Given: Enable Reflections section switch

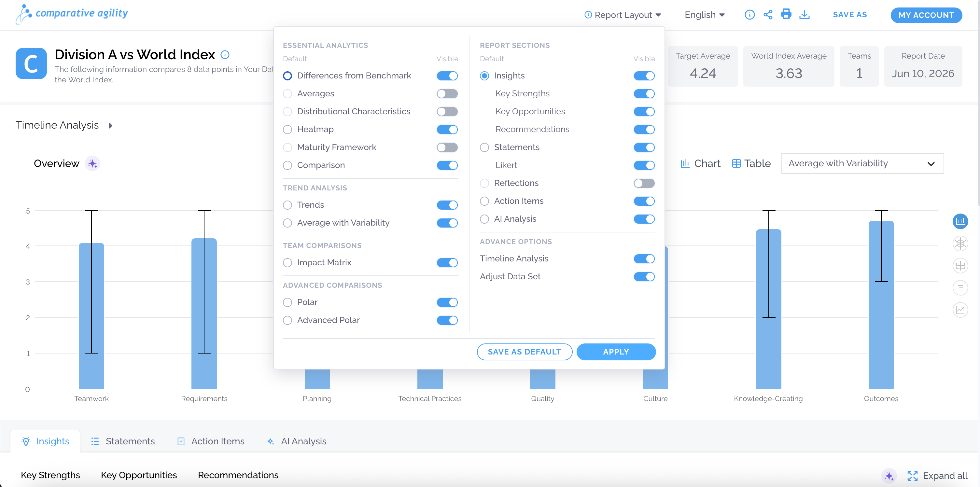Looking at the screenshot, I should tap(644, 183).
